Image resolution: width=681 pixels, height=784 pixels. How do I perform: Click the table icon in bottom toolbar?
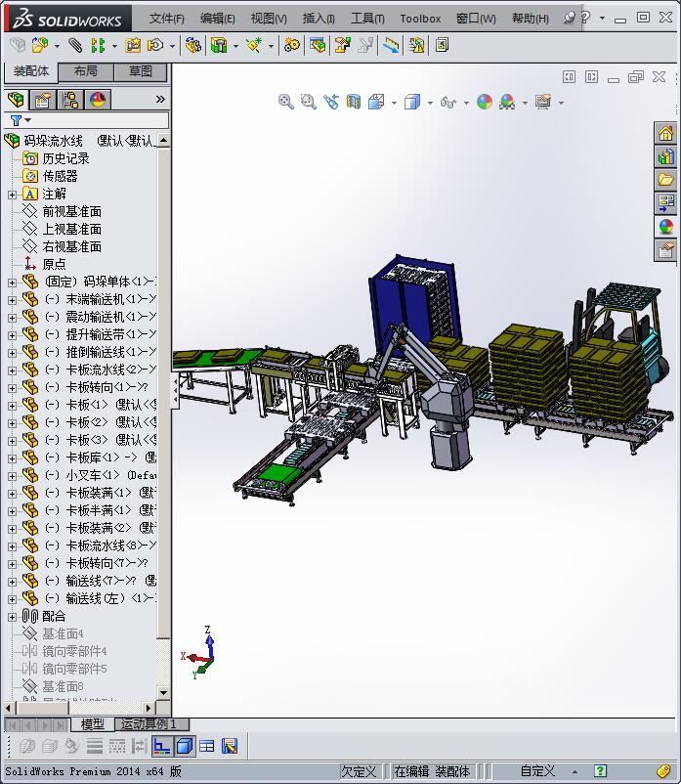206,746
